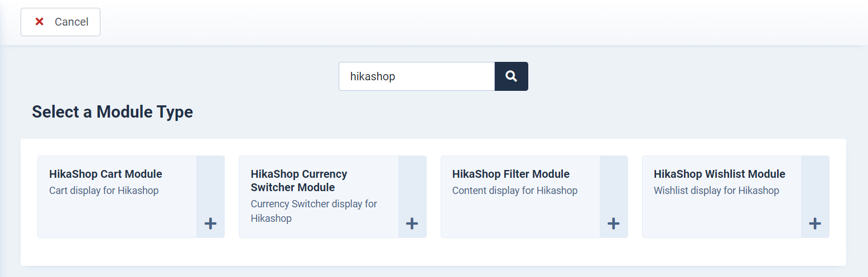Click 'Currency Switcher display for Hikashop' description

tap(314, 211)
